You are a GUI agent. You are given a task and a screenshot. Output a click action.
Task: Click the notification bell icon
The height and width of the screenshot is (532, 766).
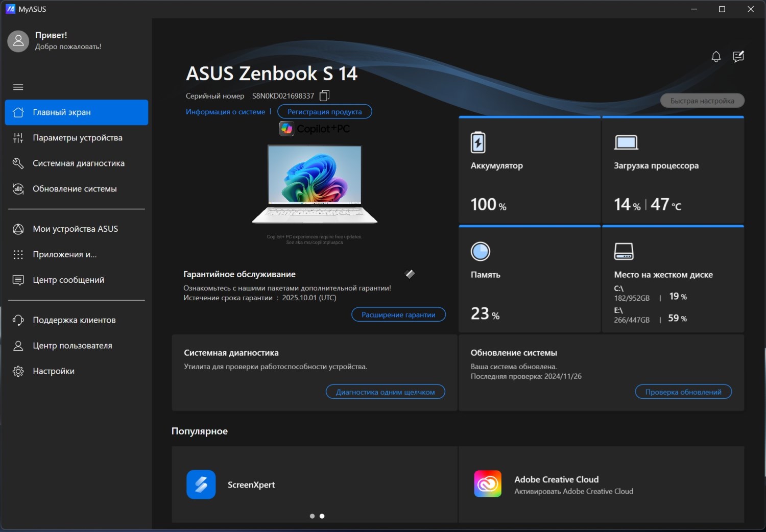716,57
